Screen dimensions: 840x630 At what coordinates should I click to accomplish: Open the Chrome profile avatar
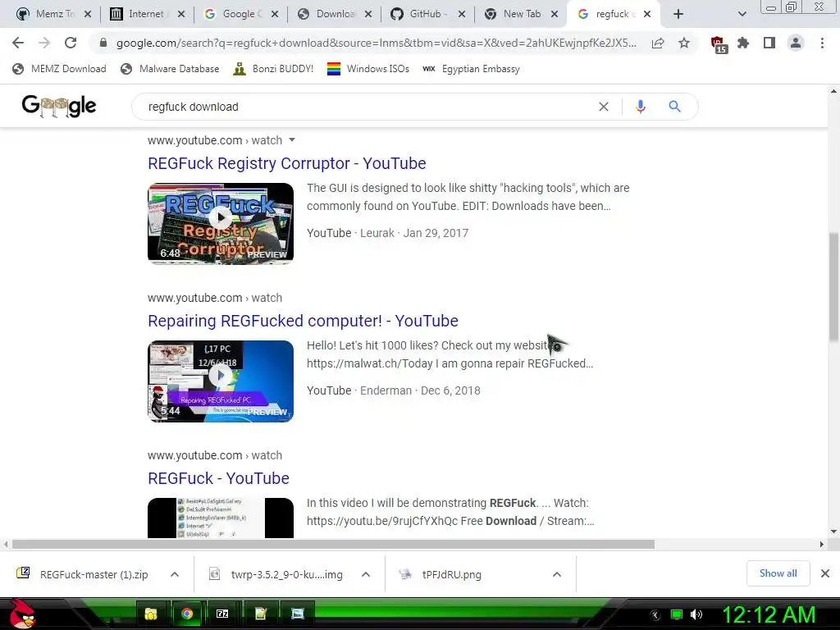click(796, 43)
